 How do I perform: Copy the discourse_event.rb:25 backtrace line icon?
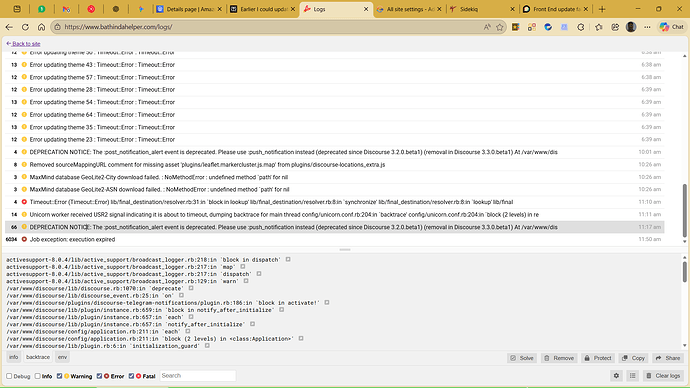click(x=181, y=296)
